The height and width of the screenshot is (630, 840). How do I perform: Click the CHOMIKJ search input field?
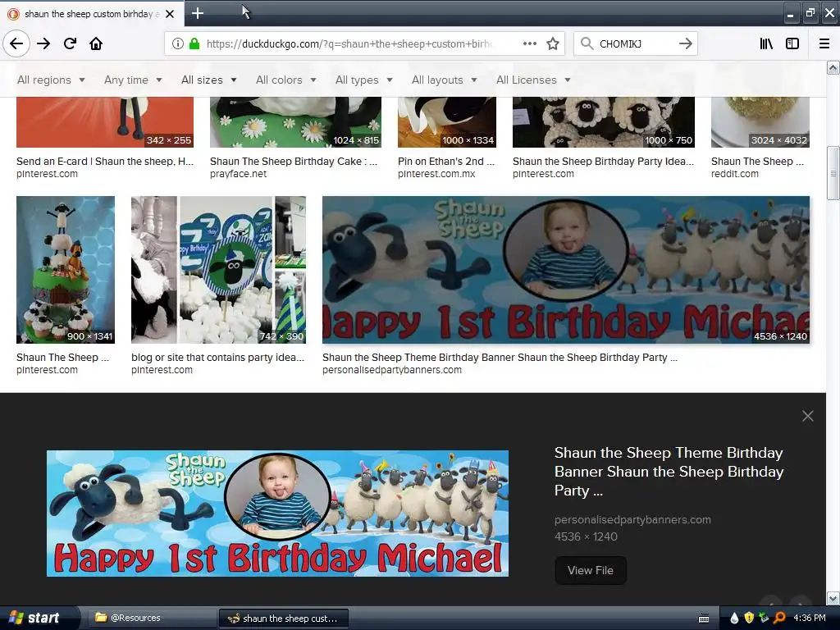tap(634, 44)
